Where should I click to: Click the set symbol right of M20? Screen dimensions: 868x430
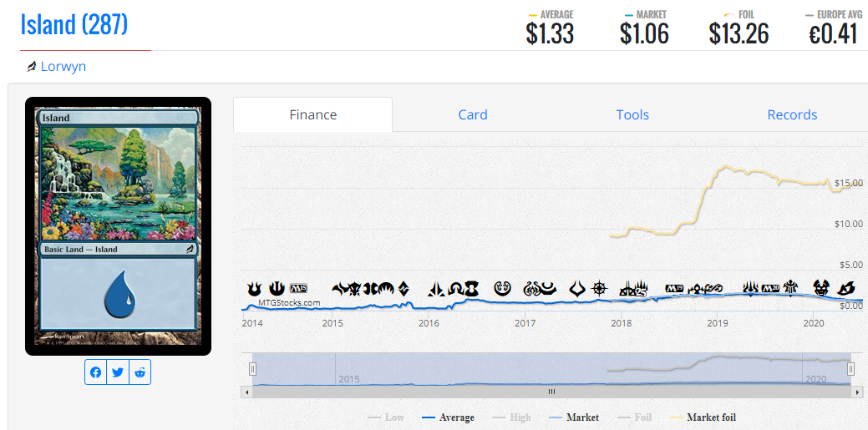point(790,288)
